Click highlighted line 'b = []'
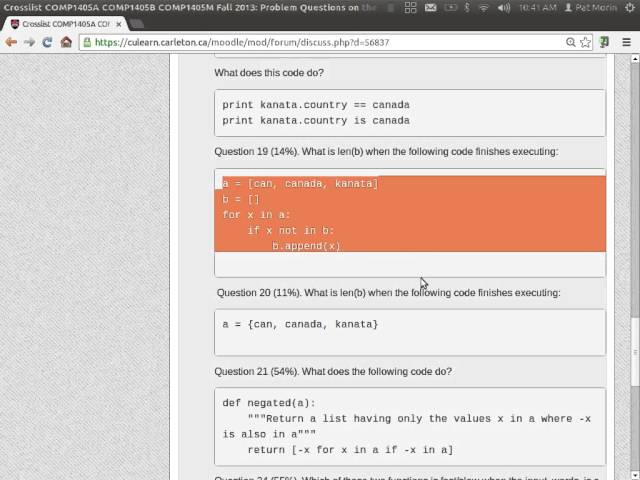 (241, 199)
